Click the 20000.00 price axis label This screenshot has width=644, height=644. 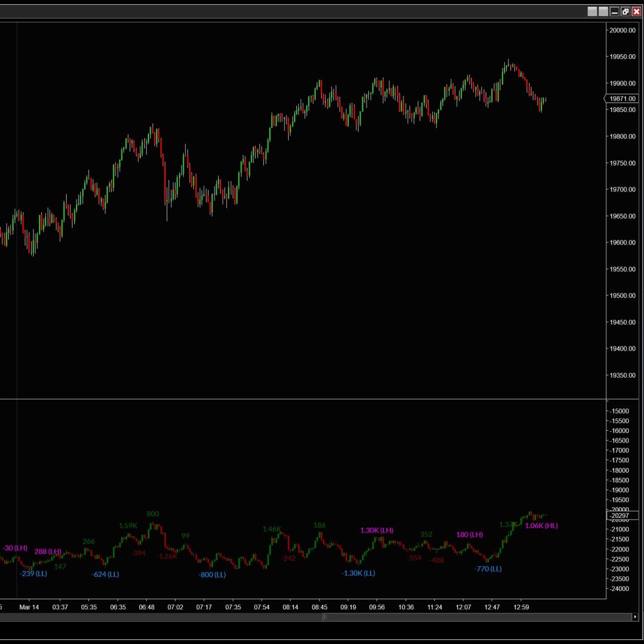click(623, 31)
